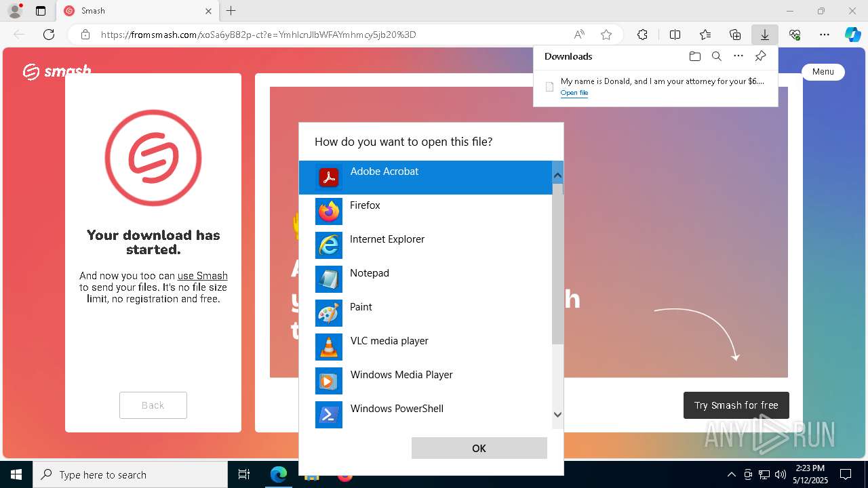Open the Windows Start menu
The image size is (868, 488).
tap(16, 474)
